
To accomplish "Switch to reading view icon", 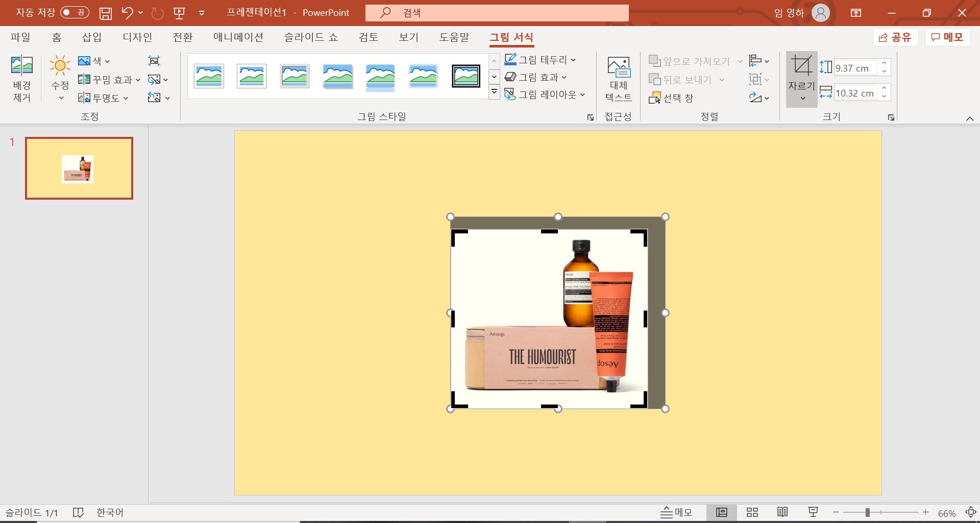I will [782, 512].
